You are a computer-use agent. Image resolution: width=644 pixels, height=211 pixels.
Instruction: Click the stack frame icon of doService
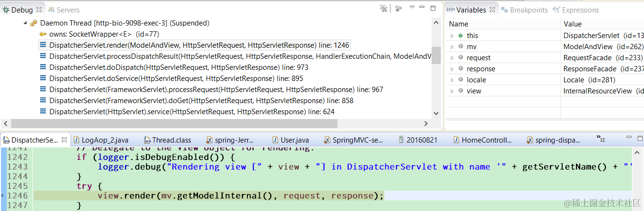[43, 79]
